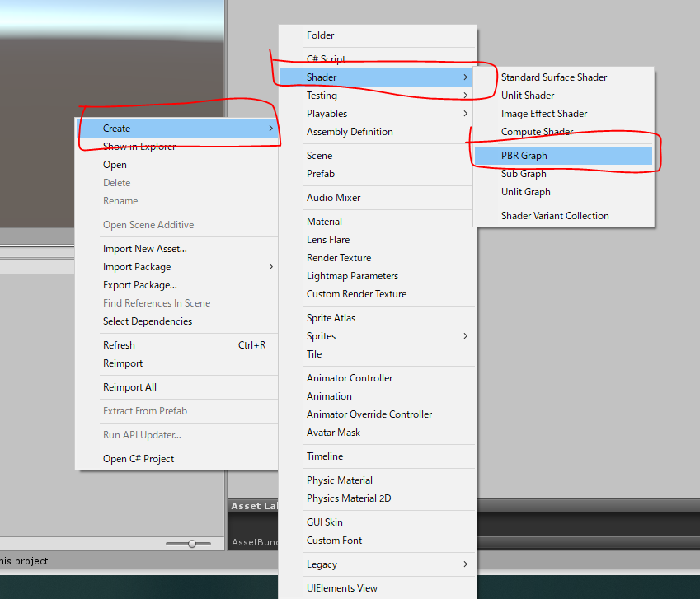This screenshot has width=700, height=599.
Task: Expand Import Package submenu arrow
Action: pyautogui.click(x=270, y=267)
